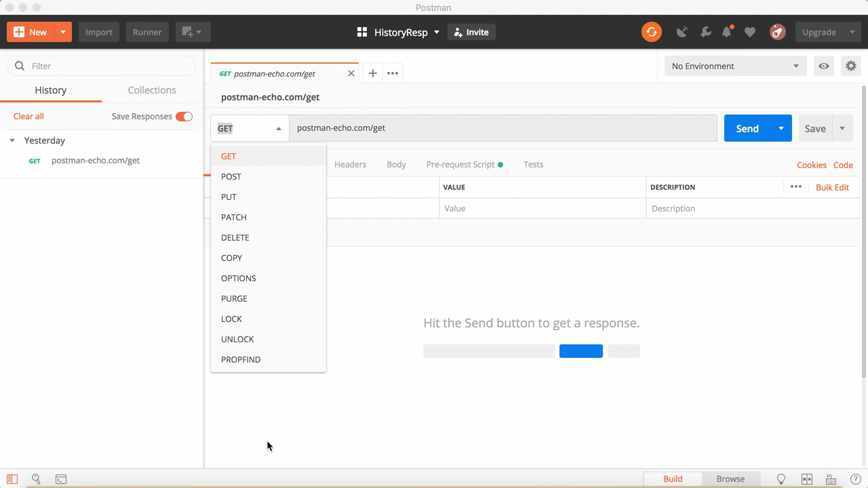
Task: Switch two-pane layout icon
Action: click(x=807, y=479)
